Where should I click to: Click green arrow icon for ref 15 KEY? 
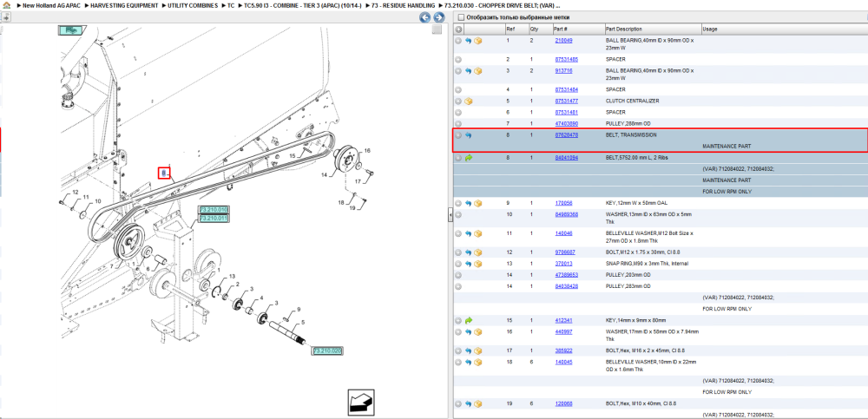pyautogui.click(x=469, y=320)
